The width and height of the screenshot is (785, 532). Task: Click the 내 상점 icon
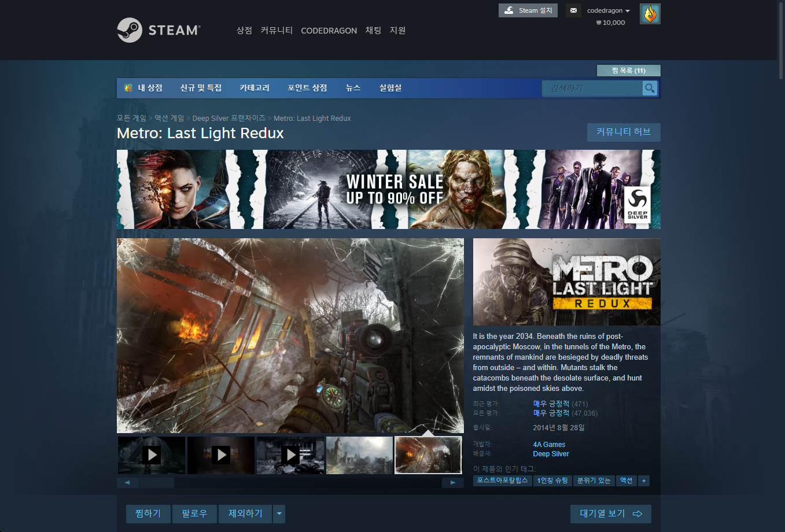[128, 88]
